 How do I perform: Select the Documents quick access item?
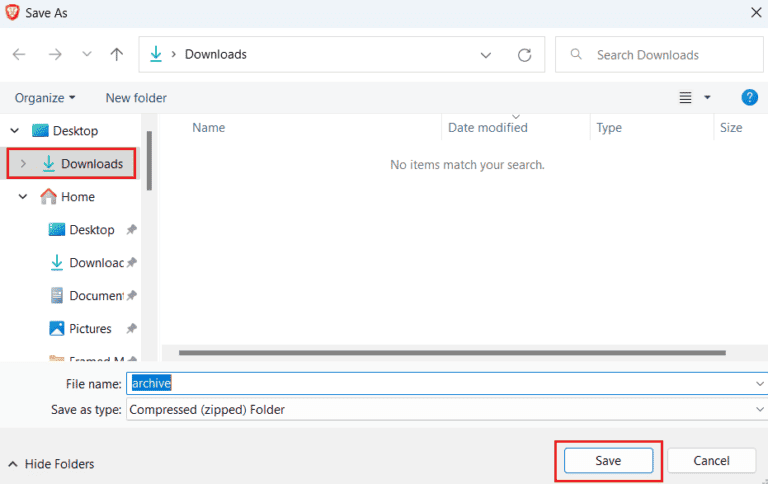click(x=95, y=296)
